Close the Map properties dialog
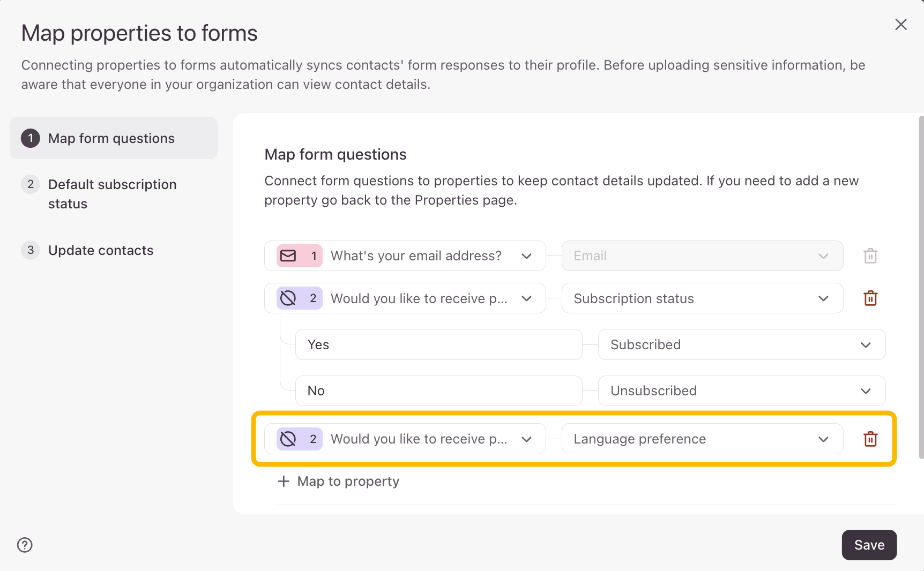Image resolution: width=924 pixels, height=571 pixels. point(901,25)
